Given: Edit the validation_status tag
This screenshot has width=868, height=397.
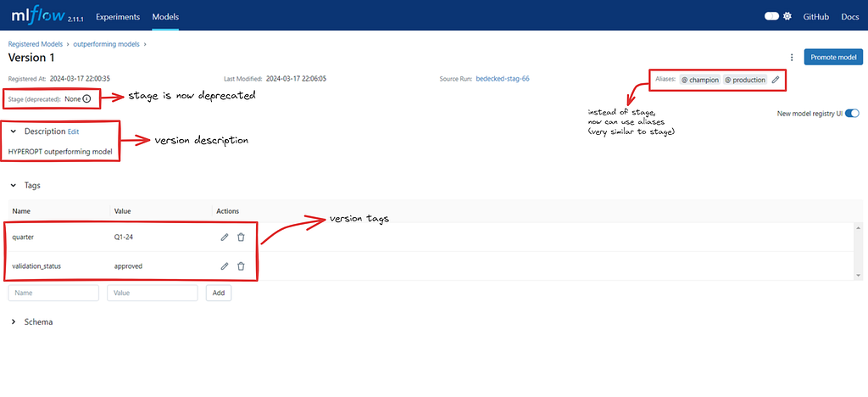Looking at the screenshot, I should pyautogui.click(x=224, y=266).
